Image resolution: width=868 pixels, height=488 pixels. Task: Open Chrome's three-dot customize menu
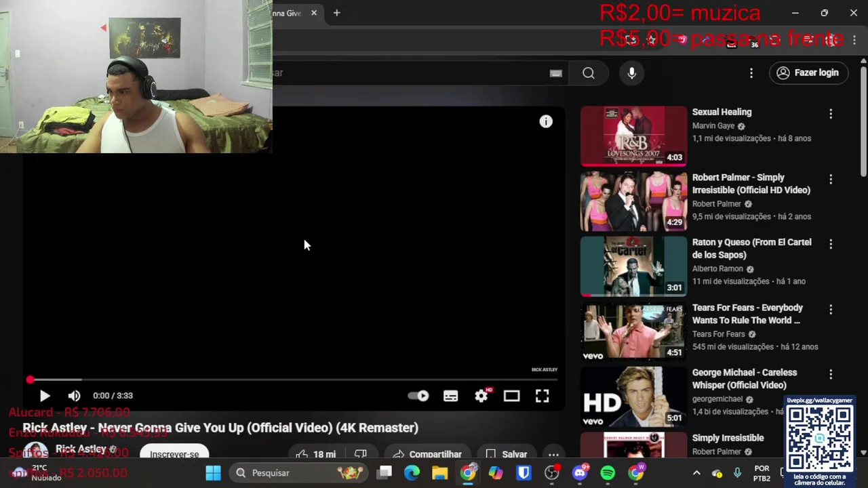click(854, 41)
